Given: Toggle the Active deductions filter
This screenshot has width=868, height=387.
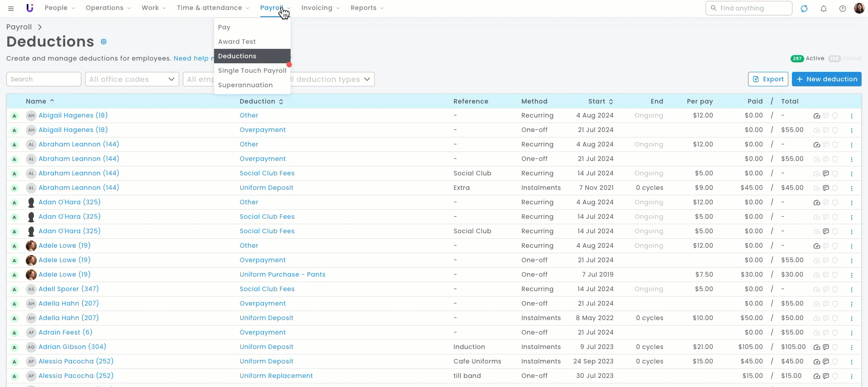Looking at the screenshot, I should (807, 58).
